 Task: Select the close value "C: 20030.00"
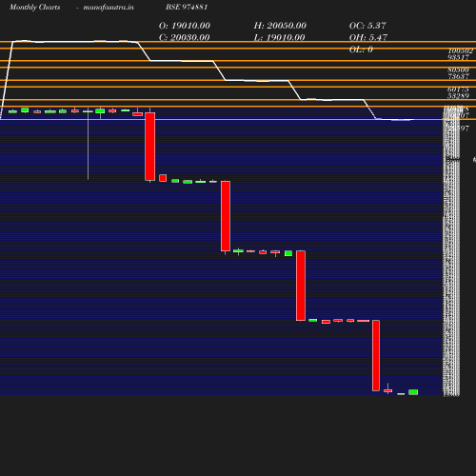tap(184, 37)
